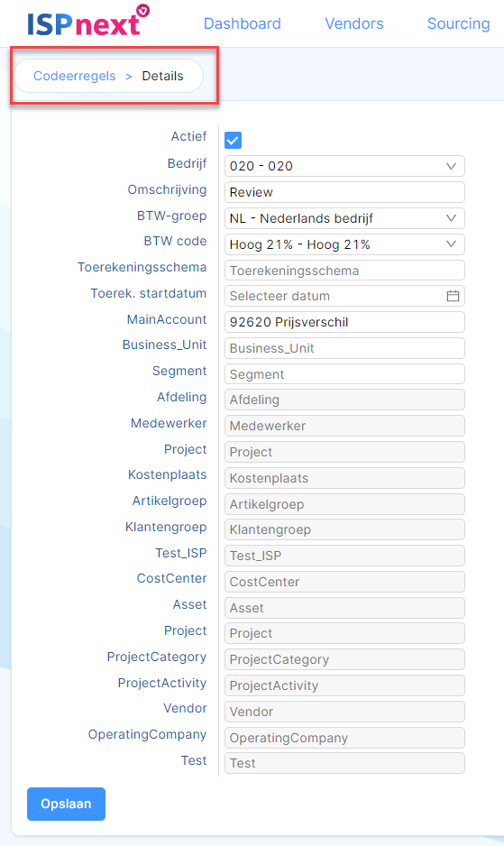Click the Details breadcrumb item
504x846 pixels.
pos(162,76)
